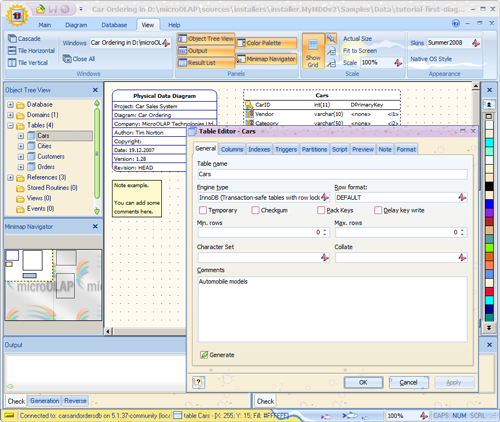Open the Collate dropdown
Image resolution: width=500 pixels, height=422 pixels.
point(462,257)
